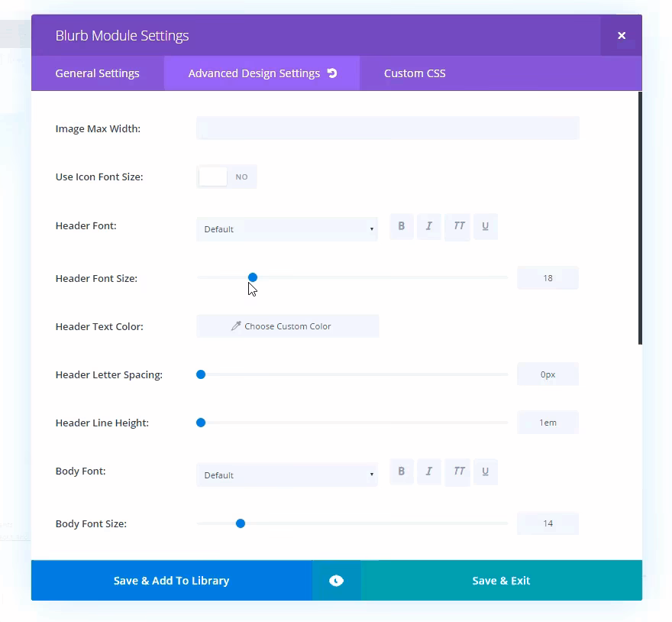The height and width of the screenshot is (622, 672).
Task: Underline the Header Font
Action: click(x=486, y=226)
